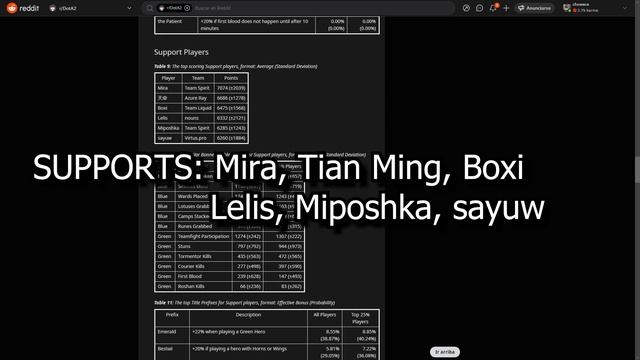Select the 6285 points cell

pyautogui.click(x=231, y=128)
